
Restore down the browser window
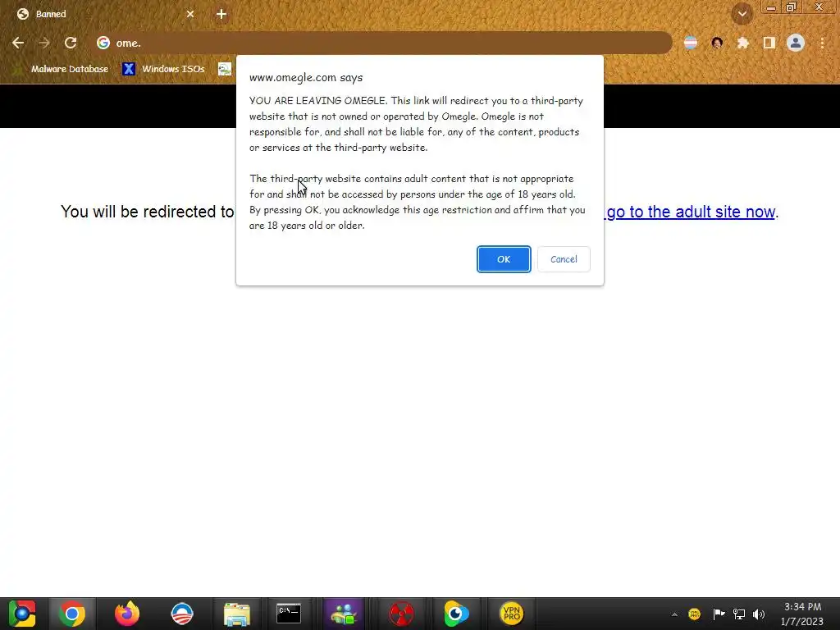pyautogui.click(x=792, y=7)
